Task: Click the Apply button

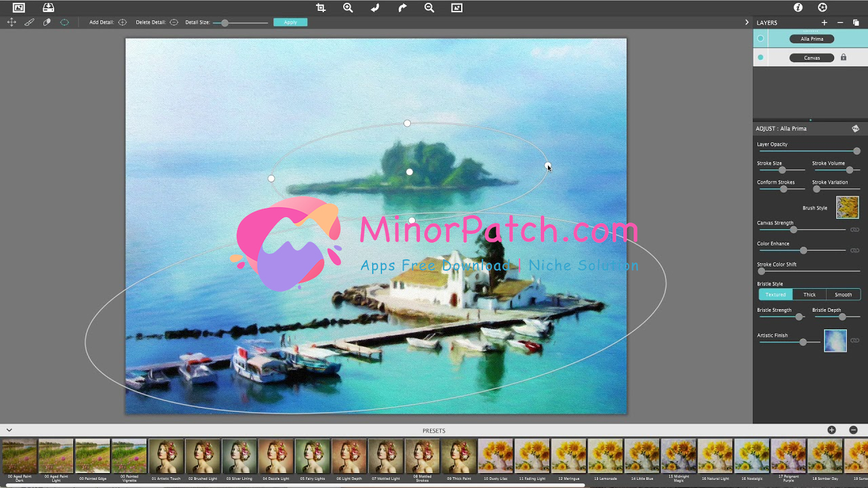Action: click(290, 22)
